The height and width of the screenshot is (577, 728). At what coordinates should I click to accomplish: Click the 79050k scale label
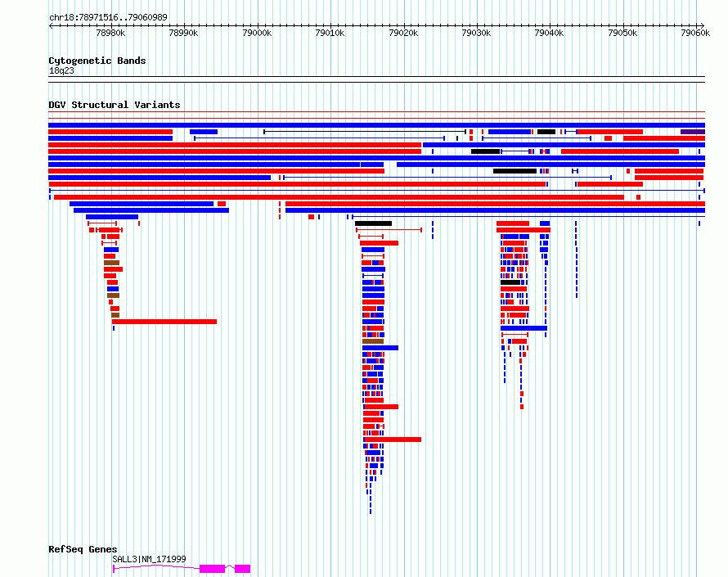coord(622,33)
